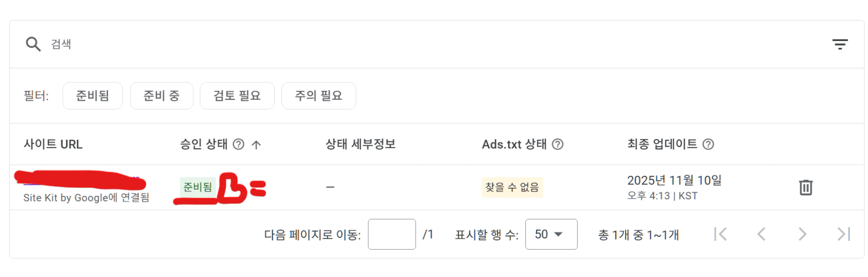Go to first page arrow
This screenshot has width=868, height=277.
coord(720,234)
